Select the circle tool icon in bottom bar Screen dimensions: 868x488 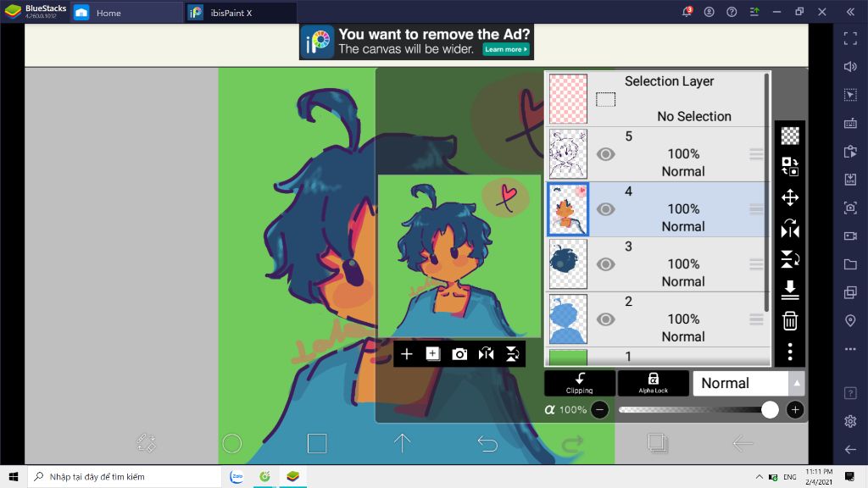[232, 443]
